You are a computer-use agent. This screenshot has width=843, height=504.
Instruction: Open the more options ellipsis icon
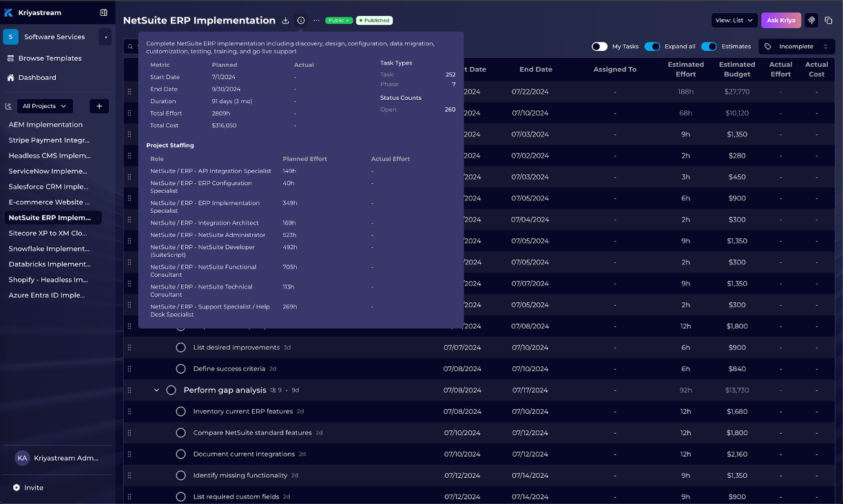(316, 21)
